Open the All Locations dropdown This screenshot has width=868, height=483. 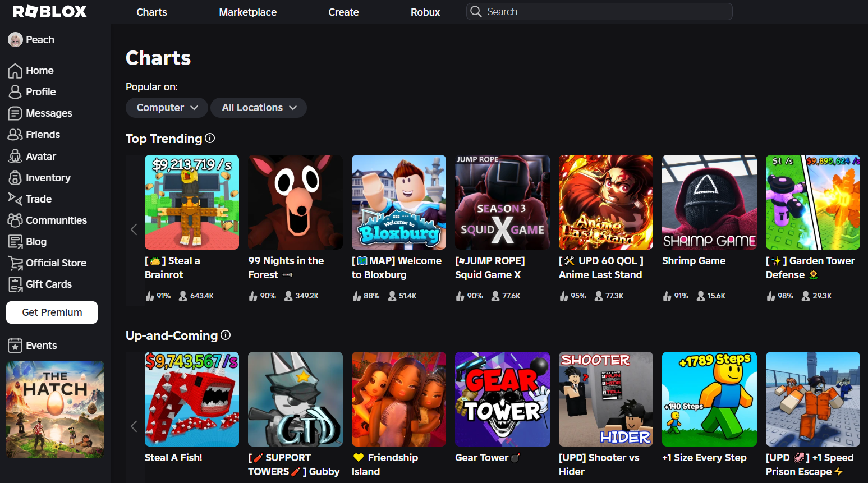[x=259, y=108]
